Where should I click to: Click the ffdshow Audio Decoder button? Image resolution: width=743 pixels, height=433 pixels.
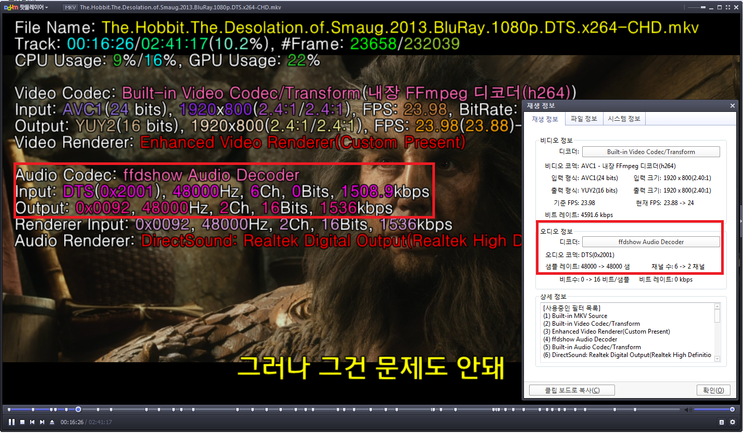tap(651, 242)
